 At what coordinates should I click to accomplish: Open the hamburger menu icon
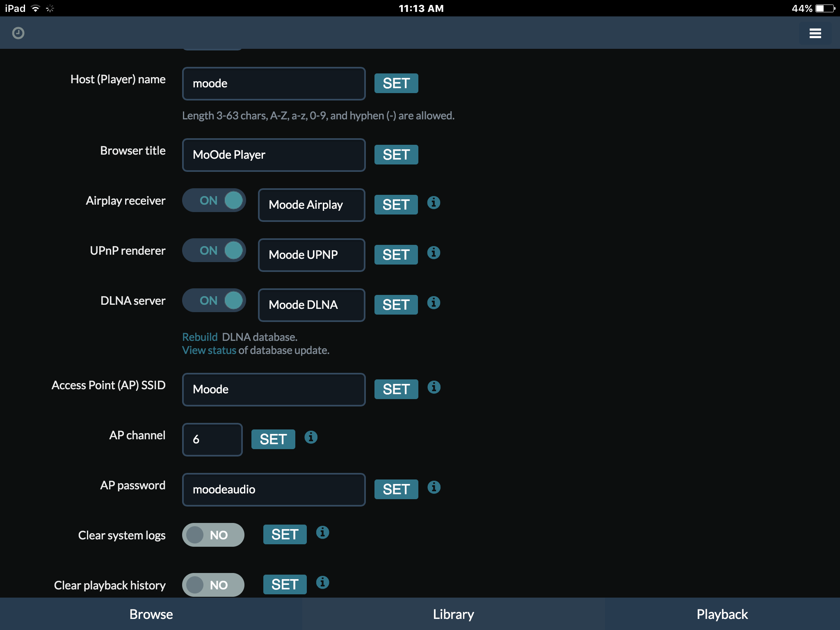tap(815, 33)
